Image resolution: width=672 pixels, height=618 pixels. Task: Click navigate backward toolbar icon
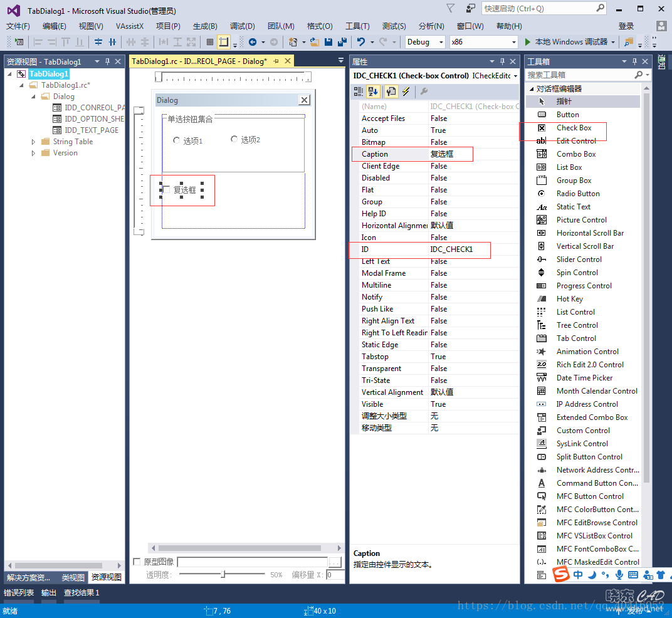point(253,42)
